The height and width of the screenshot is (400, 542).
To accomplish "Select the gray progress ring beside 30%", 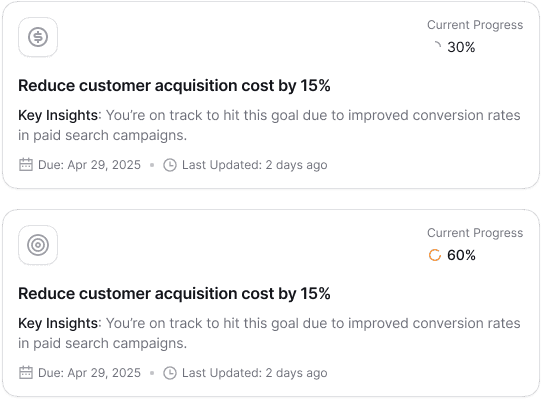I will (x=435, y=47).
